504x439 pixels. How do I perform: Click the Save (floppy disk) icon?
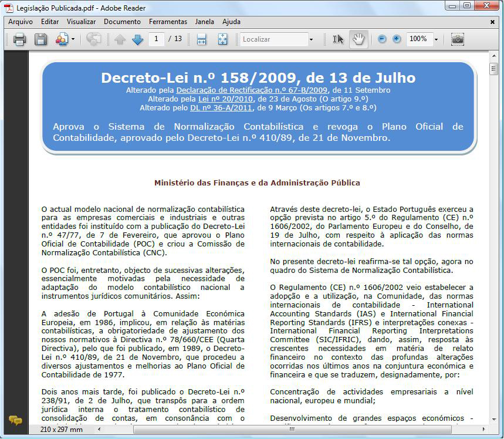[40, 39]
